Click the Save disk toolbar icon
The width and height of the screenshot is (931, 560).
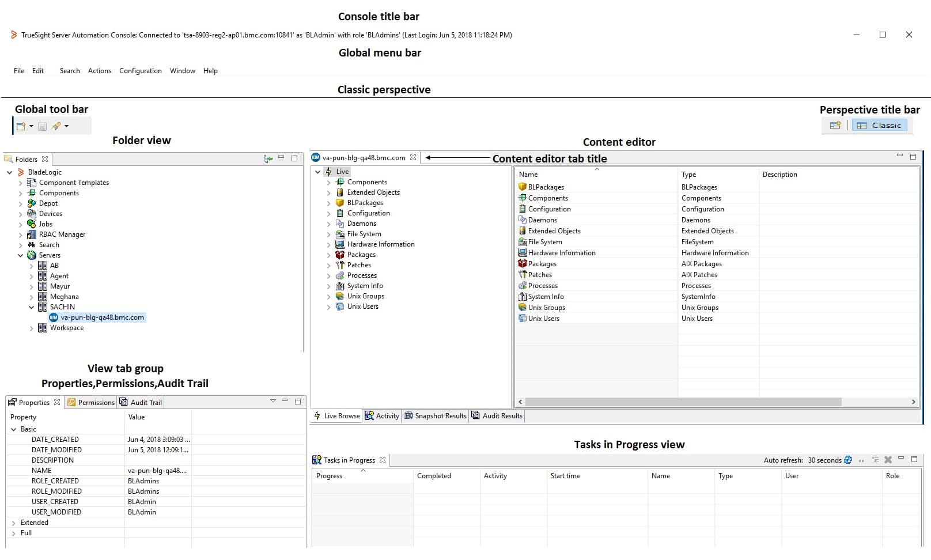pyautogui.click(x=42, y=126)
